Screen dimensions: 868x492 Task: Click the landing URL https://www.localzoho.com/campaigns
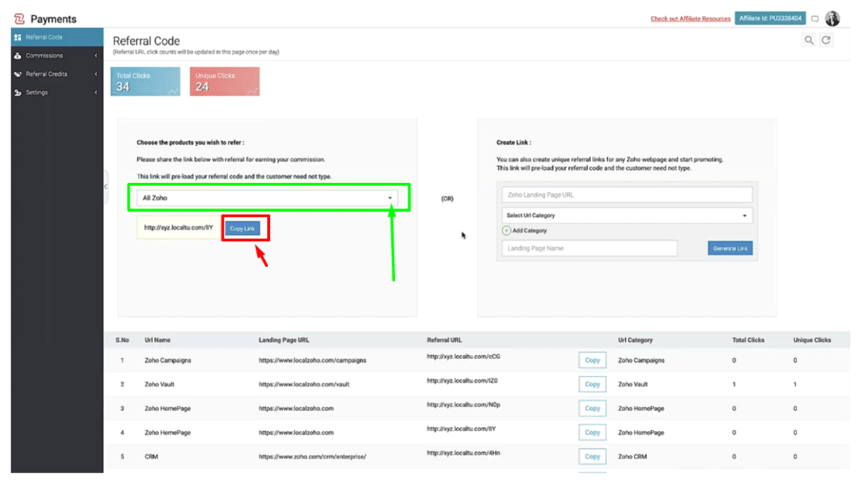(x=313, y=361)
